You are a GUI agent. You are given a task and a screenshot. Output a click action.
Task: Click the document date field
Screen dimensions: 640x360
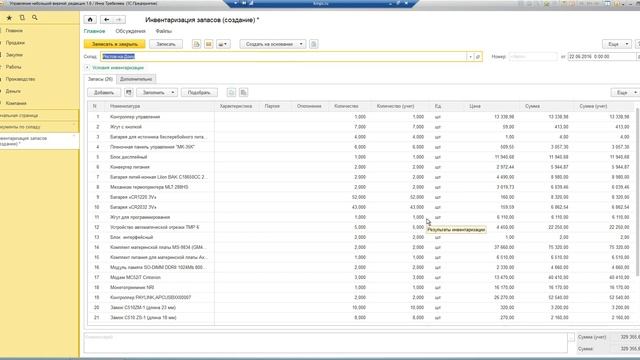tap(602, 57)
